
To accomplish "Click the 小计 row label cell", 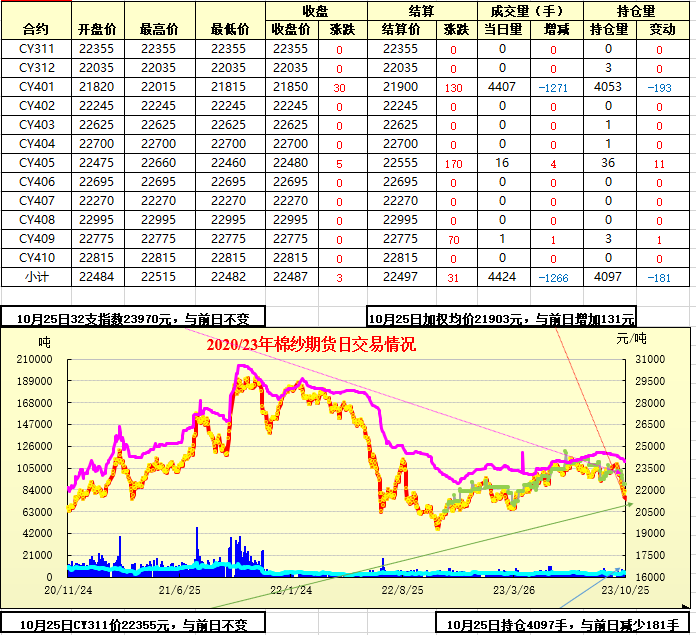I will click(x=36, y=277).
